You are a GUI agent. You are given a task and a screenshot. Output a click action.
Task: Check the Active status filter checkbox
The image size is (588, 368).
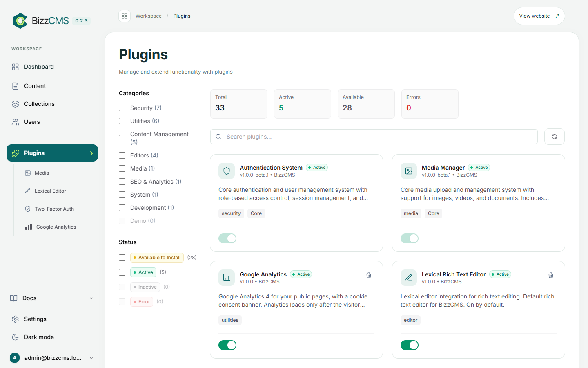tap(122, 272)
